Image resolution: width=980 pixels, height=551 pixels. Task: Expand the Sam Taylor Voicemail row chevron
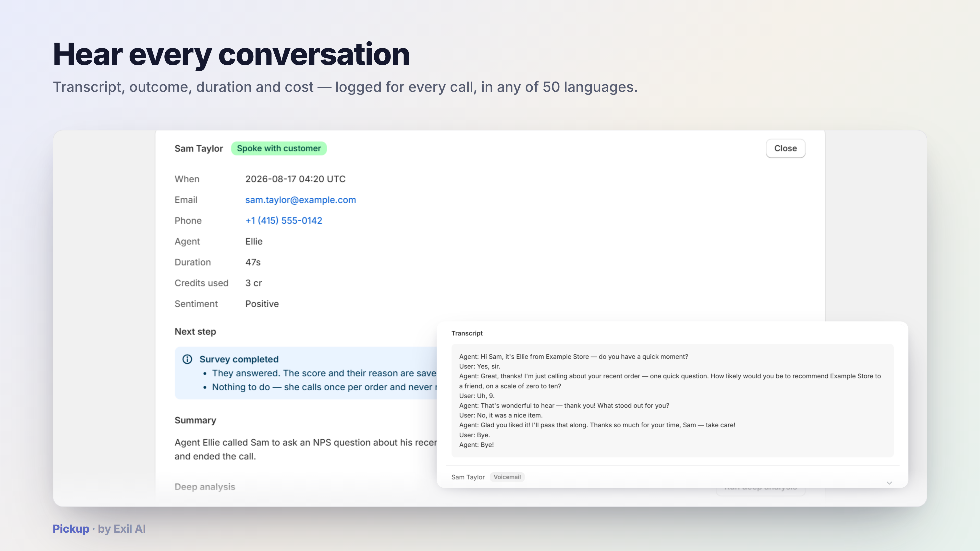click(889, 483)
